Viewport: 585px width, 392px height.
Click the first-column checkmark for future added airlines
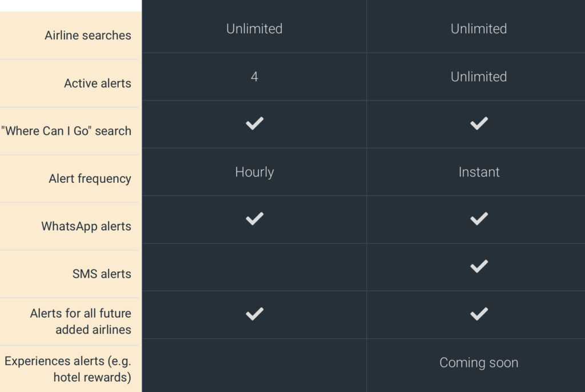pos(254,314)
